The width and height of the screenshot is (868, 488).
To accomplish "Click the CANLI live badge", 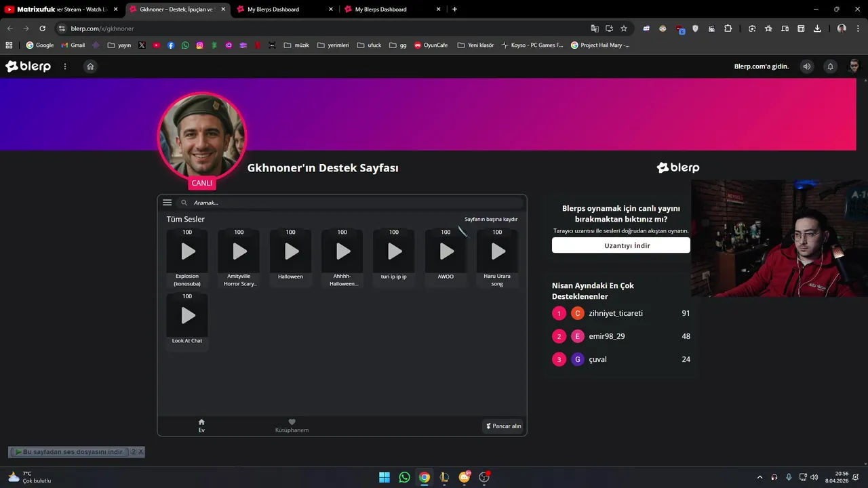I will 201,183.
